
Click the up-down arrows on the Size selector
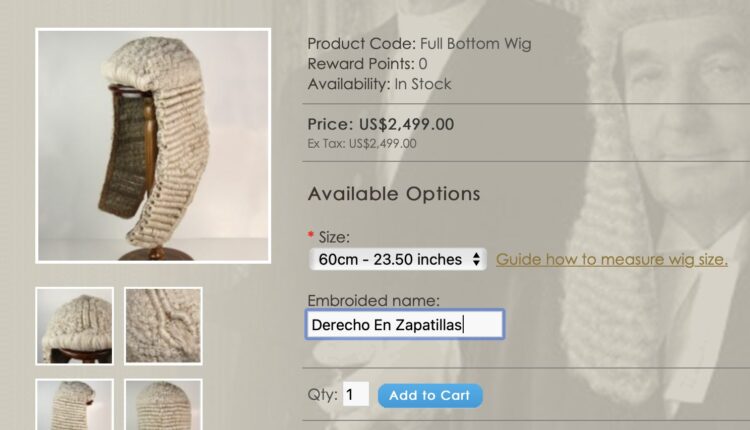pos(476,259)
